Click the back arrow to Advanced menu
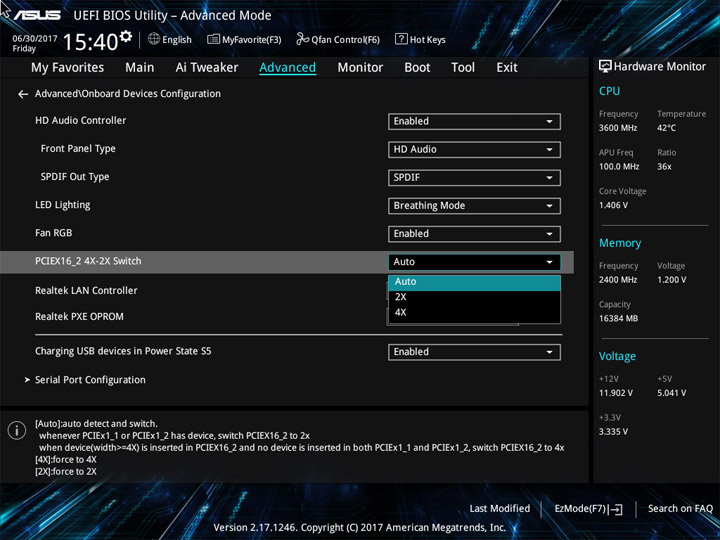The width and height of the screenshot is (720, 540). [23, 94]
